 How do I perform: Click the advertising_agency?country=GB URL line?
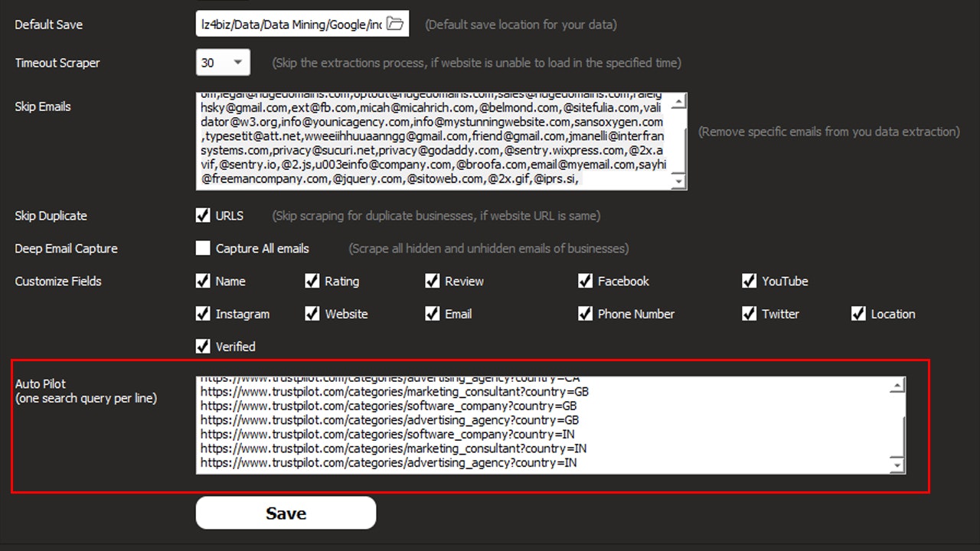coord(390,420)
